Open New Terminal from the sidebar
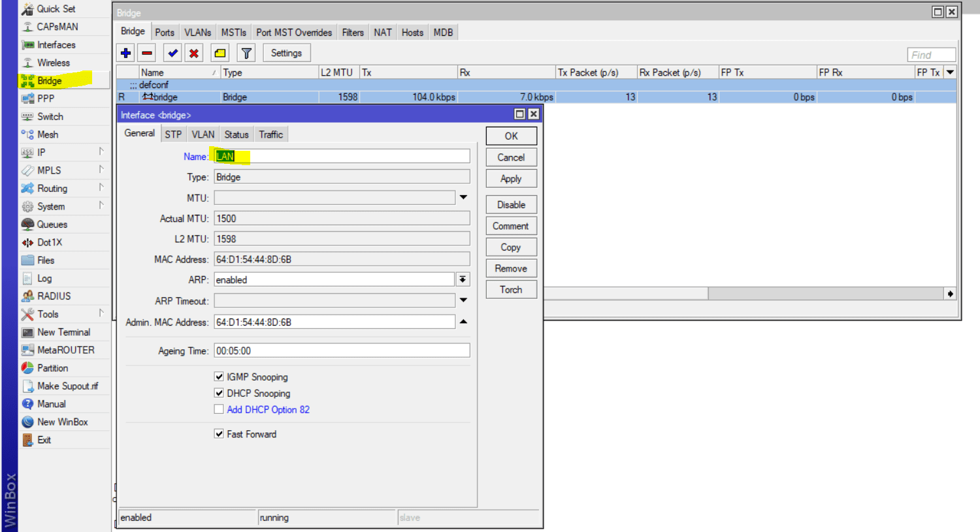The image size is (980, 532). 63,332
